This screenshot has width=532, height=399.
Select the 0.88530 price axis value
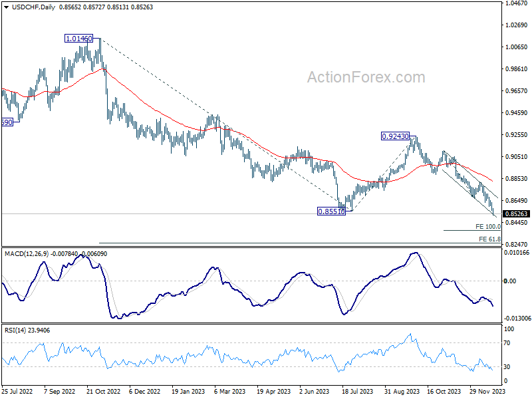click(x=517, y=179)
